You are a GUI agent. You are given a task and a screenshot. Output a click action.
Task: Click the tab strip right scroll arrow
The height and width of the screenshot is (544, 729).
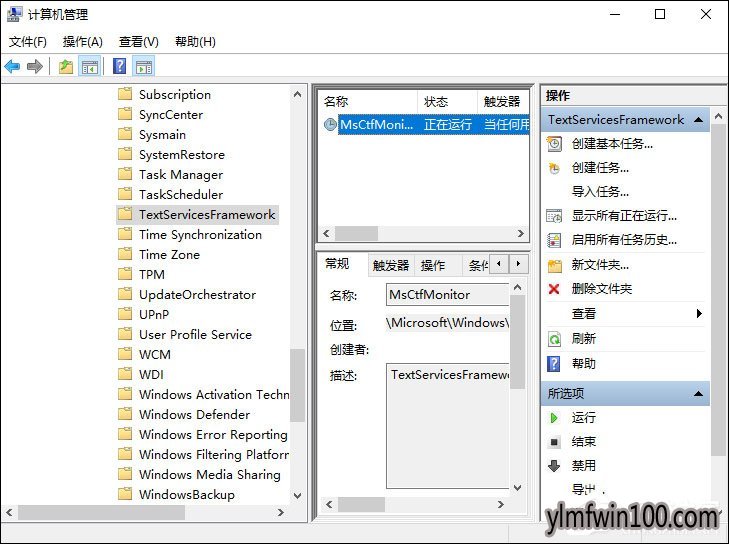(520, 264)
